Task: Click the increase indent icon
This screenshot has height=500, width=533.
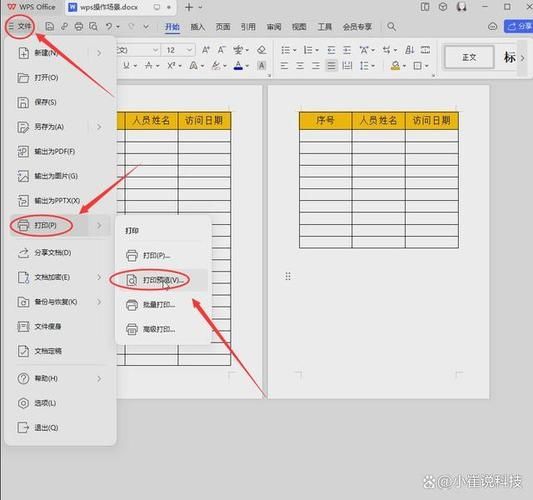Action: click(346, 50)
